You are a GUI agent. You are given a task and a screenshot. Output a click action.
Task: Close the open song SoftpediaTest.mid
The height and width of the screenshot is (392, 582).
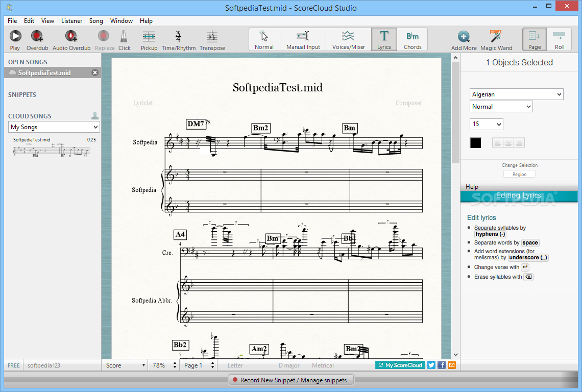[x=95, y=73]
